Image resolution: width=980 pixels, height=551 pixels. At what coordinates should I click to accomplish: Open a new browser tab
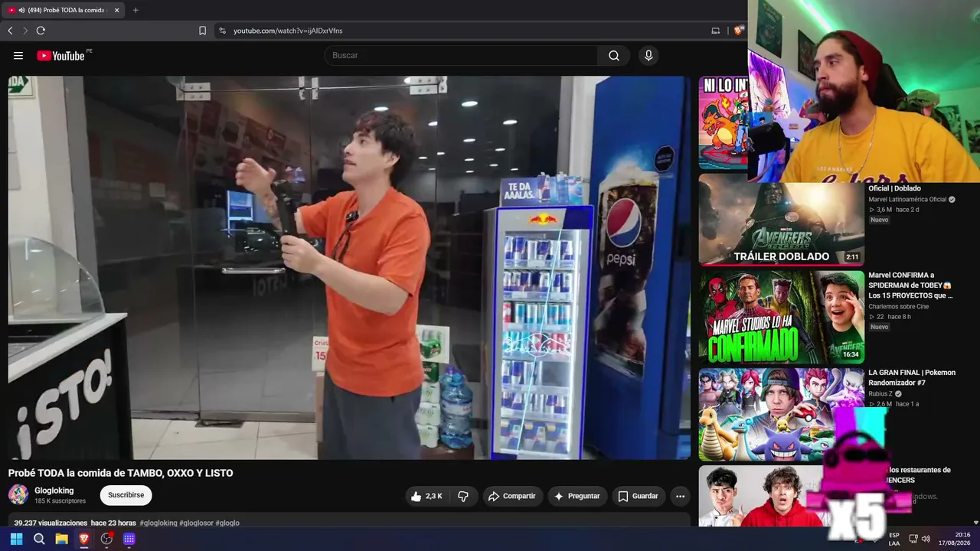(x=136, y=10)
